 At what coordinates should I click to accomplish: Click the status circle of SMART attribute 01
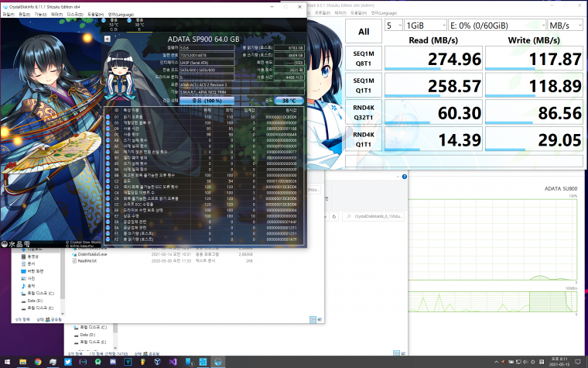[x=108, y=117]
